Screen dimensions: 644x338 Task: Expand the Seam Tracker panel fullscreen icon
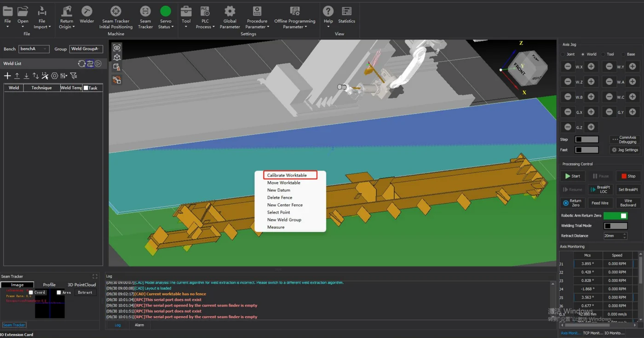coord(95,276)
